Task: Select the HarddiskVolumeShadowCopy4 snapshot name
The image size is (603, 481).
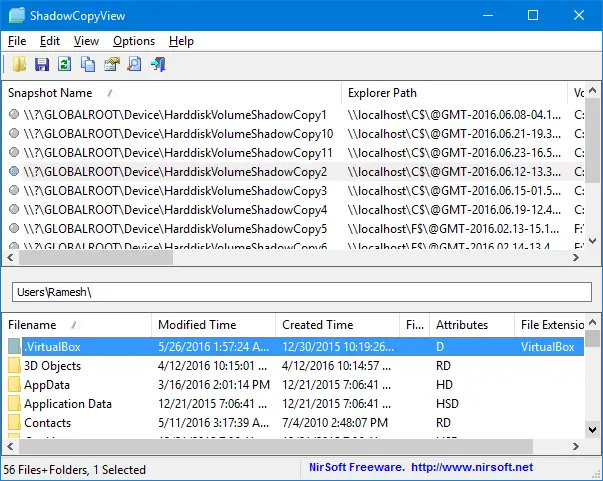Action: (x=175, y=210)
